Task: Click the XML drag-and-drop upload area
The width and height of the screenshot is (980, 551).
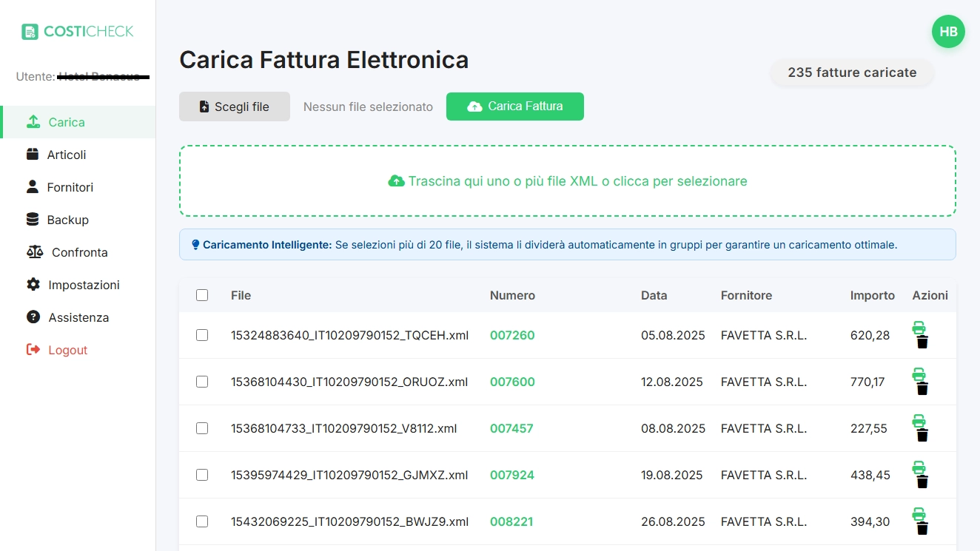Action: coord(568,181)
